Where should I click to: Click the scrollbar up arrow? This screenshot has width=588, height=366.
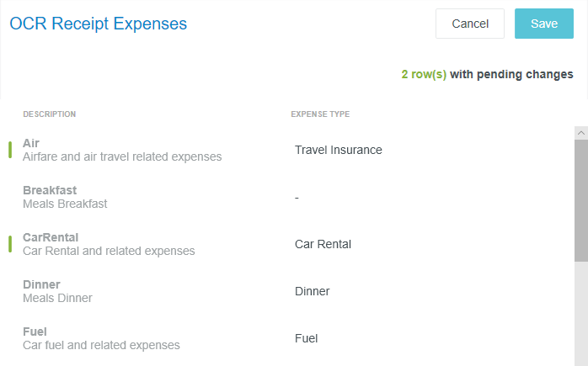(580, 133)
